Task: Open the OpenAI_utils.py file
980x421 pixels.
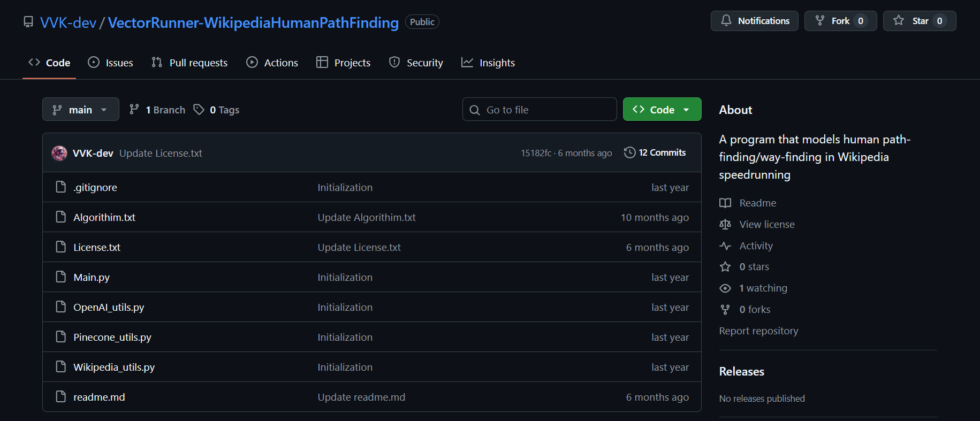Action: (109, 307)
